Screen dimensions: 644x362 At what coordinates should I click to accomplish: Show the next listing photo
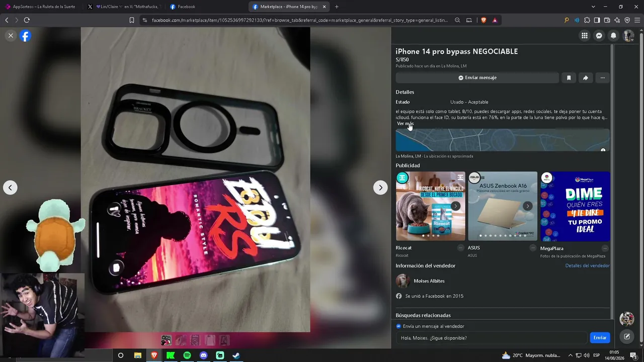point(380,188)
